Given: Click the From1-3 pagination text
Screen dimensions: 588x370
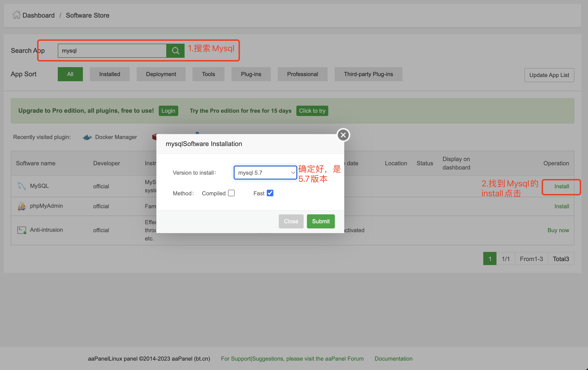Looking at the screenshot, I should pyautogui.click(x=531, y=259).
